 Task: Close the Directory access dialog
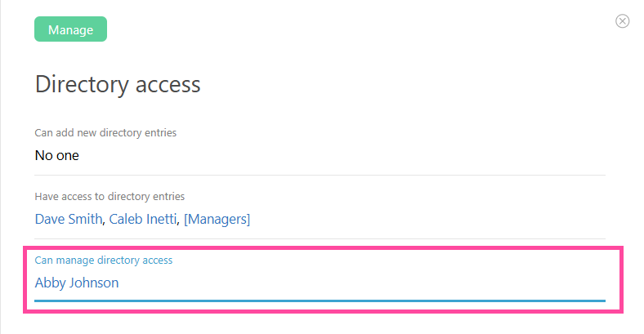622,21
